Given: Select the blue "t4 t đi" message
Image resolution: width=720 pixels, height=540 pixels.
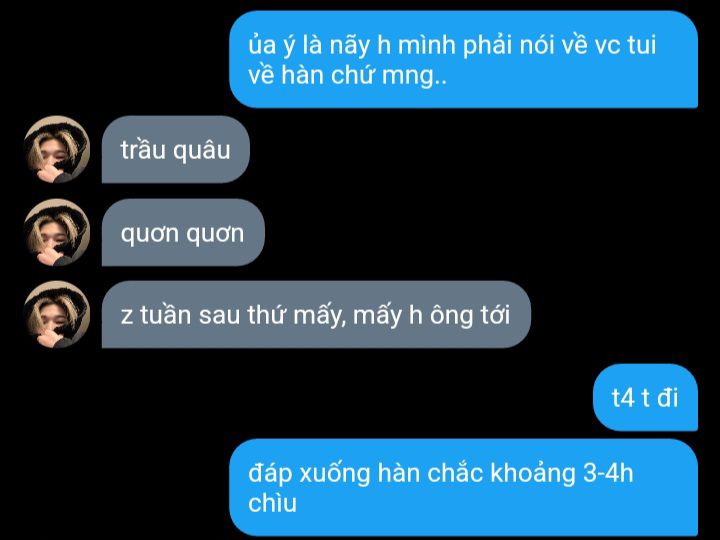Looking at the screenshot, I should coord(645,398).
